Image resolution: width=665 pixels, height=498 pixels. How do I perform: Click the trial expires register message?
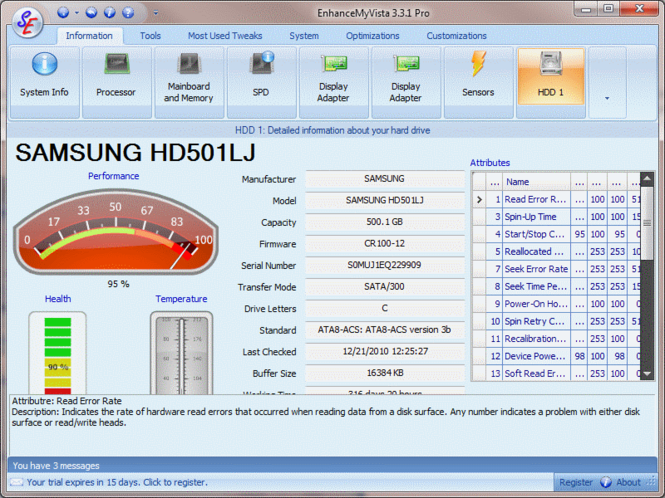pyautogui.click(x=117, y=482)
